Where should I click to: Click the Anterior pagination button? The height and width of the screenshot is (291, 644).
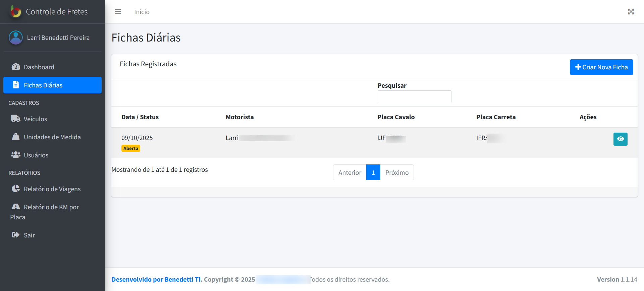tap(350, 172)
